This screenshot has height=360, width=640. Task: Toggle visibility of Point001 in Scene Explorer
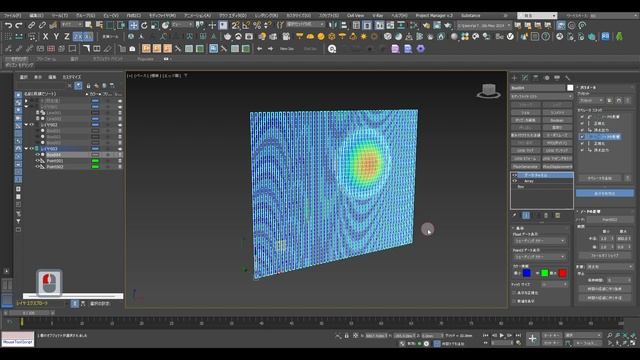[38, 161]
